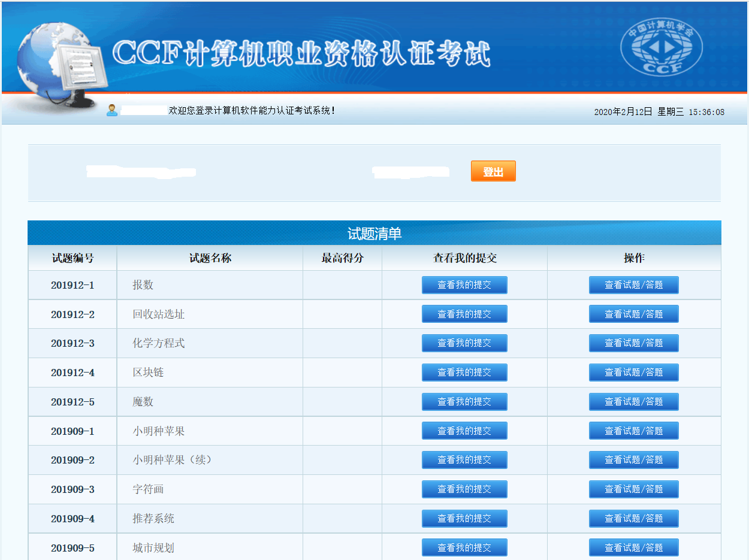
Task: Open 查看试题/答题 for 小明种苹果（续）
Action: coord(633,459)
